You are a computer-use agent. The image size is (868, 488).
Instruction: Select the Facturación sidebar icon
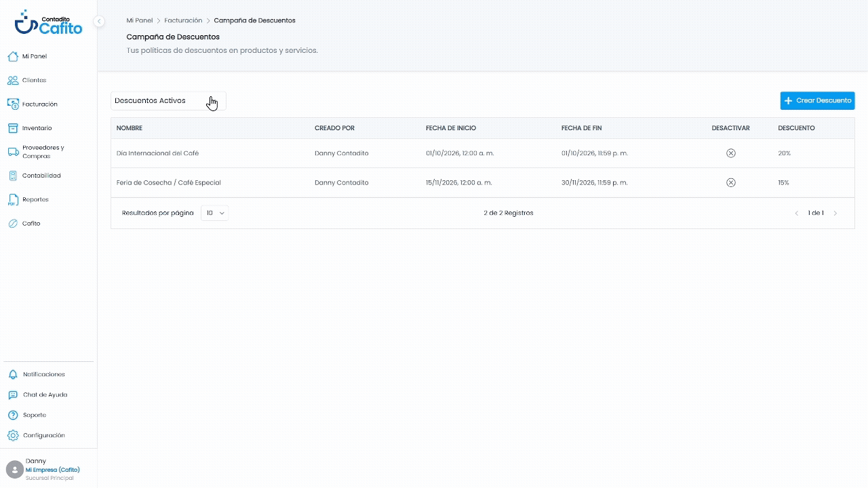12,104
